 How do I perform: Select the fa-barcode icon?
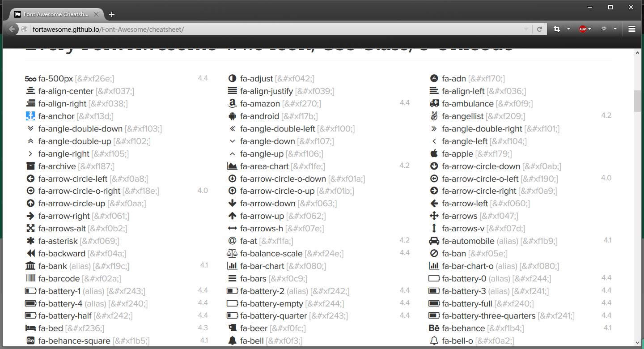(30, 279)
